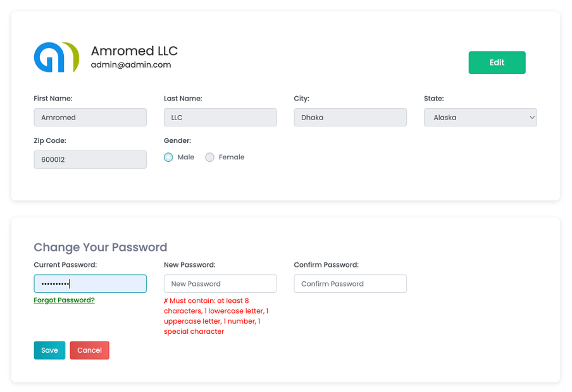Screen dimensions: 572x392
Task: Click the red Cancel button
Action: (x=89, y=350)
